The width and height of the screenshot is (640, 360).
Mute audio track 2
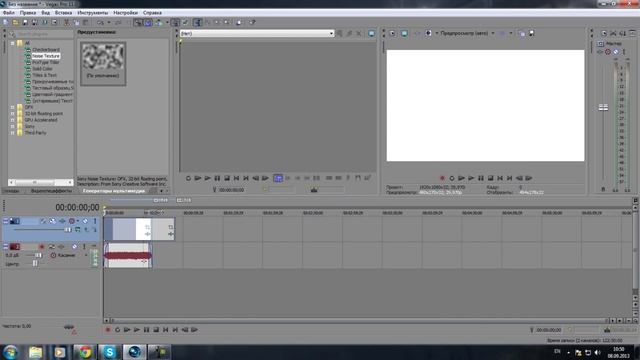pyautogui.click(x=74, y=247)
